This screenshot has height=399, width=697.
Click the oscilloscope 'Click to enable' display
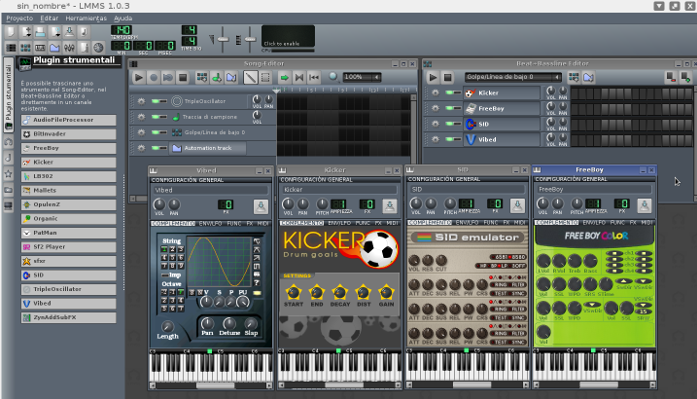(x=288, y=36)
